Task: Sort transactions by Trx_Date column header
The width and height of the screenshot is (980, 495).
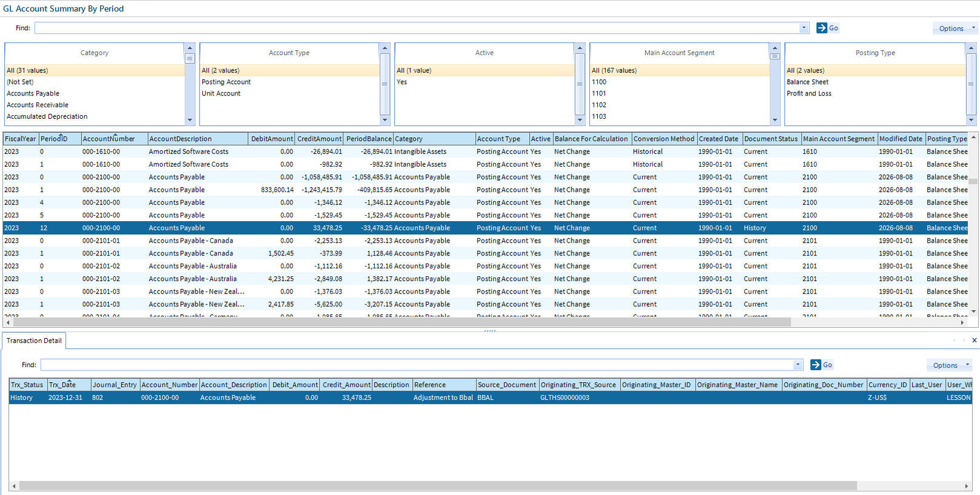Action: click(x=69, y=385)
